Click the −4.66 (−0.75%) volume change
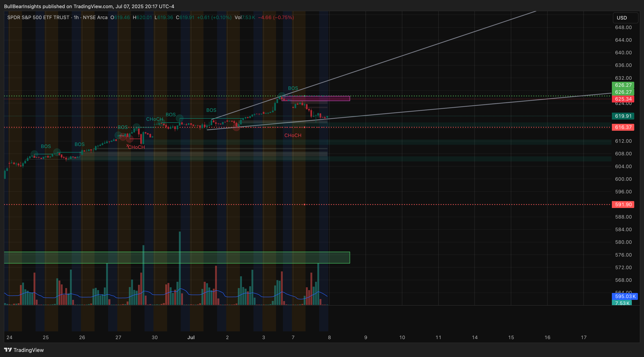Image resolution: width=644 pixels, height=357 pixels. coord(276,17)
